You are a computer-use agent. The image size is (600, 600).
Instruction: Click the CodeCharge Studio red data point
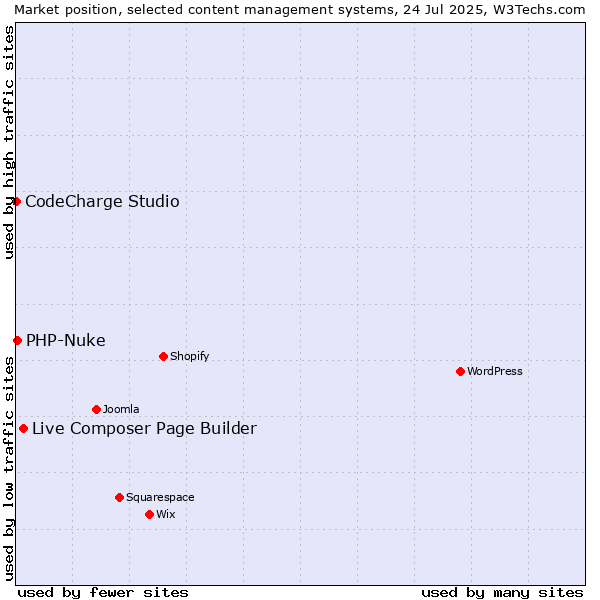tap(16, 201)
